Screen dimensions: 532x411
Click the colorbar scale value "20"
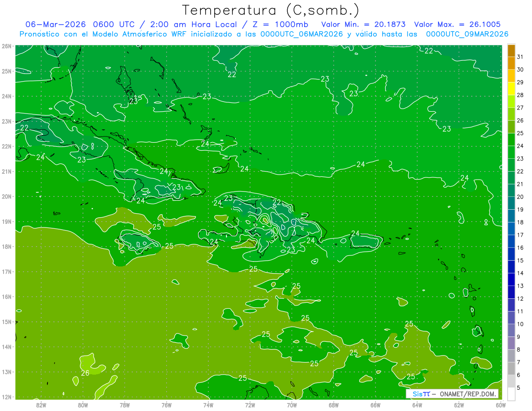(x=520, y=197)
